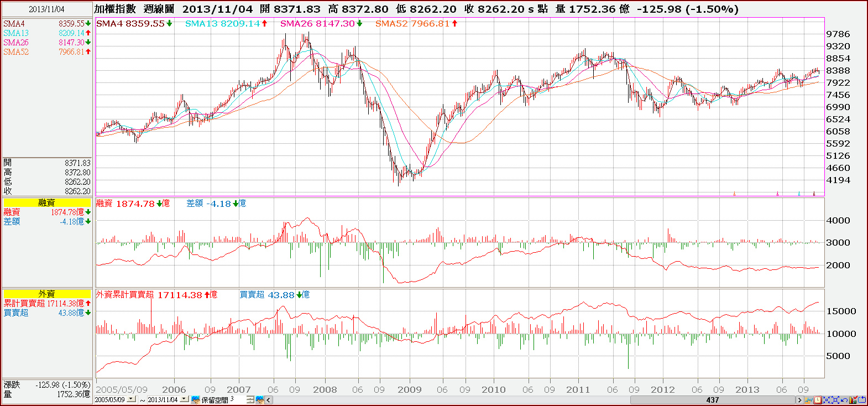Open the end date 2013/11/04 dropdown
This screenshot has width=868, height=406.
pyautogui.click(x=184, y=399)
